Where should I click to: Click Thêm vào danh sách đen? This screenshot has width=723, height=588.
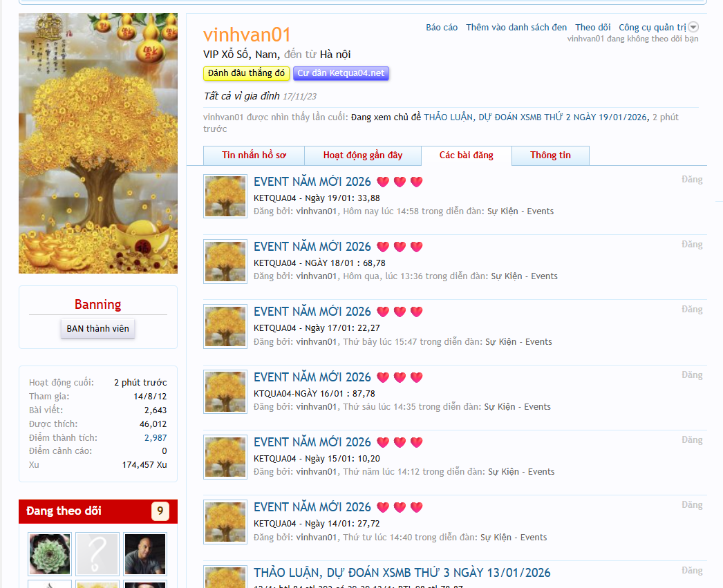coord(516,28)
